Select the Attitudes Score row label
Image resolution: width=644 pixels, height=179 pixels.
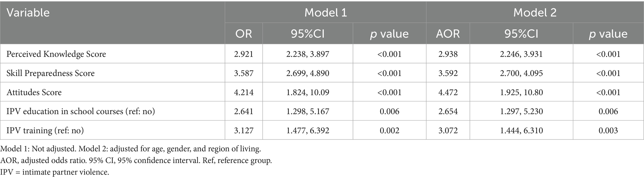pos(34,92)
